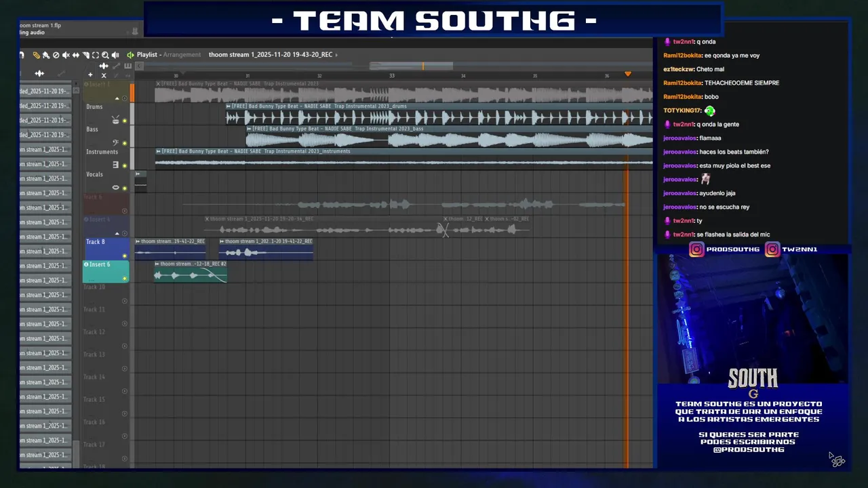Image resolution: width=868 pixels, height=488 pixels.
Task: Expand arrow after thoom stream REC title
Action: pos(337,55)
